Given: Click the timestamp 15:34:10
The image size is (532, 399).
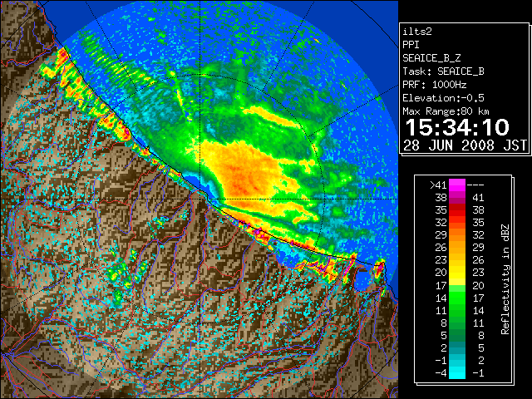Looking at the screenshot, I should click(x=457, y=127).
